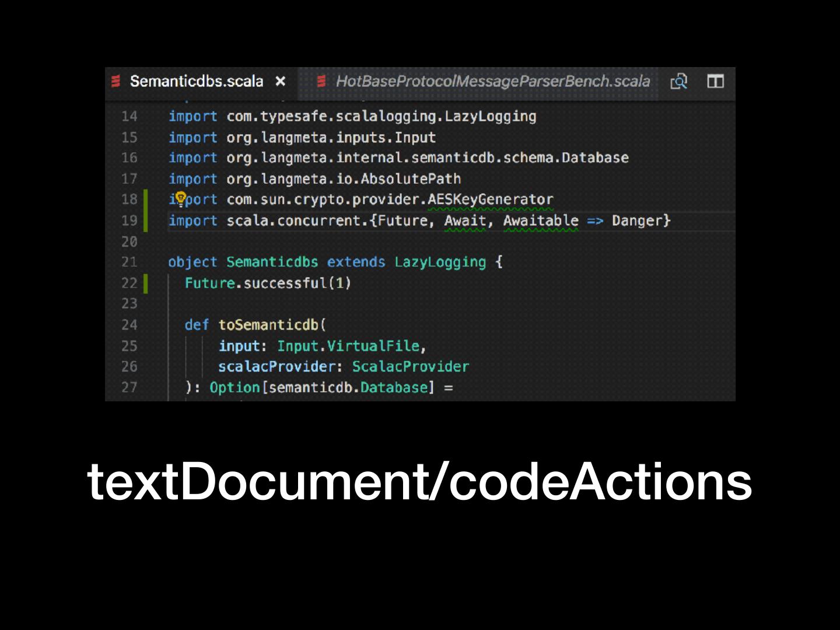Click the split editor icon
840x630 pixels.
click(715, 81)
